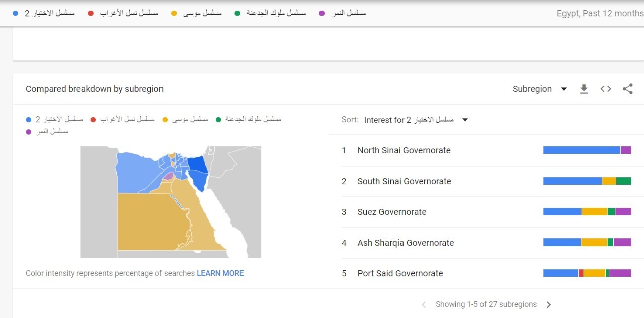Click the previous page arrow
Viewport: 644px width, 318px height.
(x=424, y=305)
